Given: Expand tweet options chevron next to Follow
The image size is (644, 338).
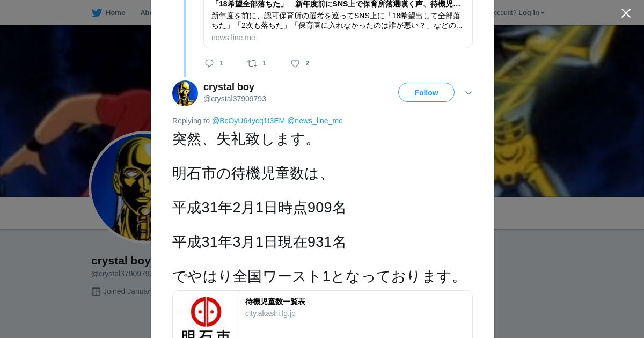Looking at the screenshot, I should 469,93.
